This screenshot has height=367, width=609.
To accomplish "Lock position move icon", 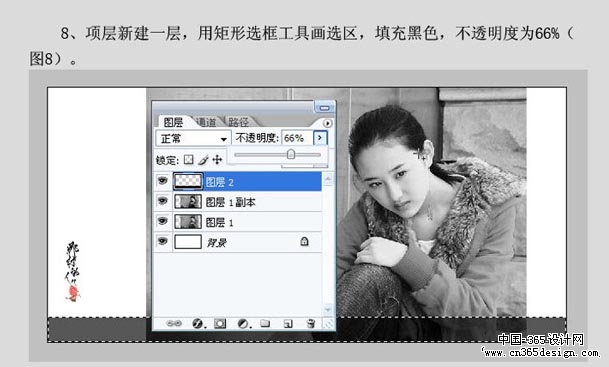I will 217,159.
